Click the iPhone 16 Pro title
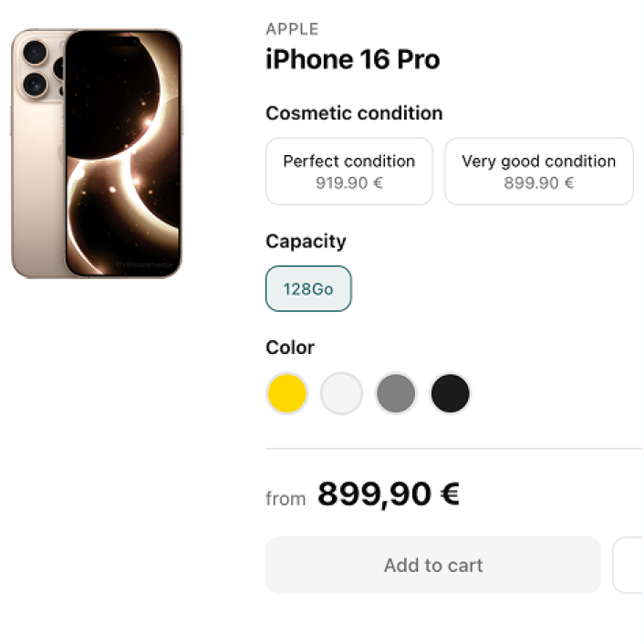The image size is (644, 644). (x=352, y=60)
